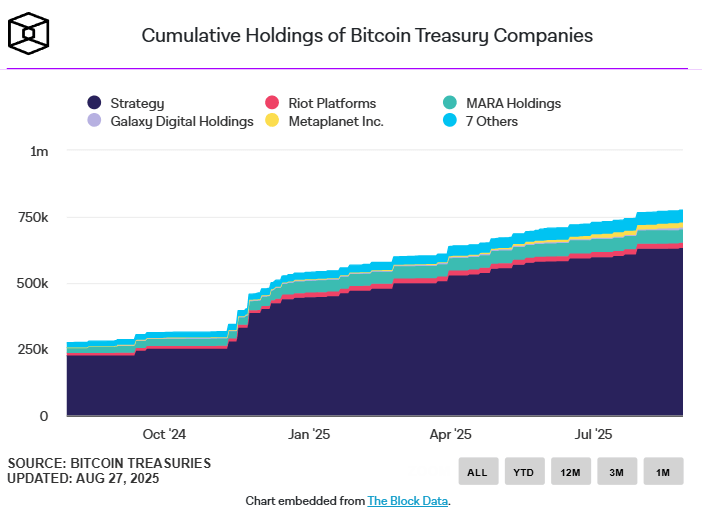The width and height of the screenshot is (702, 510).
Task: Select the ALL time range button
Action: pos(478,471)
